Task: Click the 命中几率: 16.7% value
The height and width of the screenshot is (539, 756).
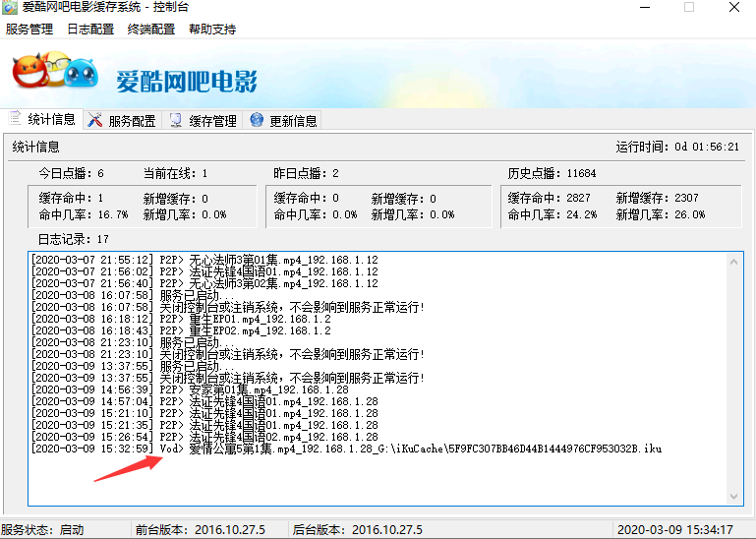Action: pyautogui.click(x=84, y=214)
